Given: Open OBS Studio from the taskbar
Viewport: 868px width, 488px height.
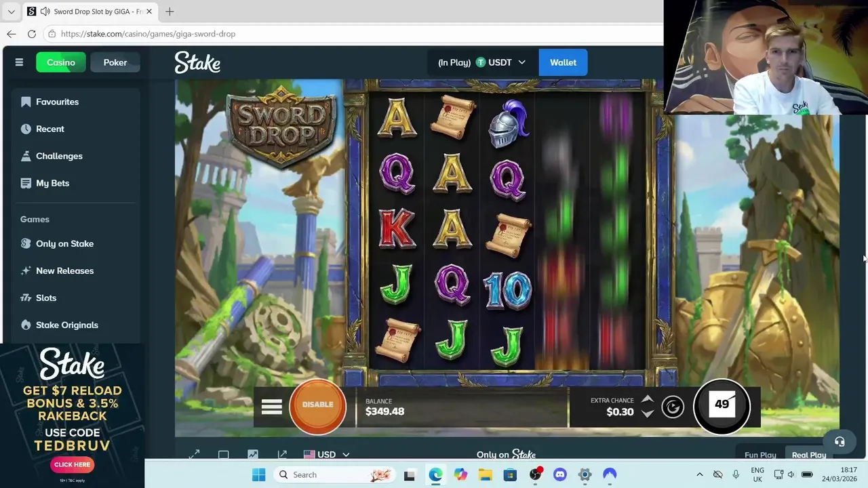Looking at the screenshot, I should 536,474.
